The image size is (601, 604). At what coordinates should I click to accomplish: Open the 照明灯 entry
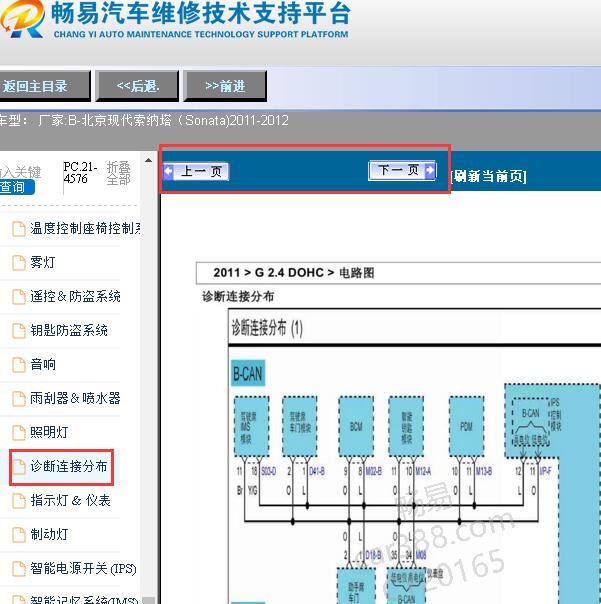(49, 432)
